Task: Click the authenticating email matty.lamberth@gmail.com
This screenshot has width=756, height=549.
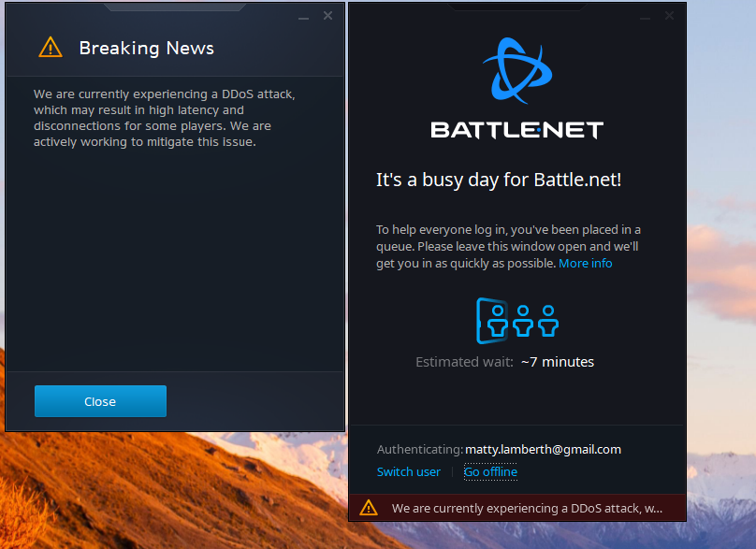Action: [543, 449]
